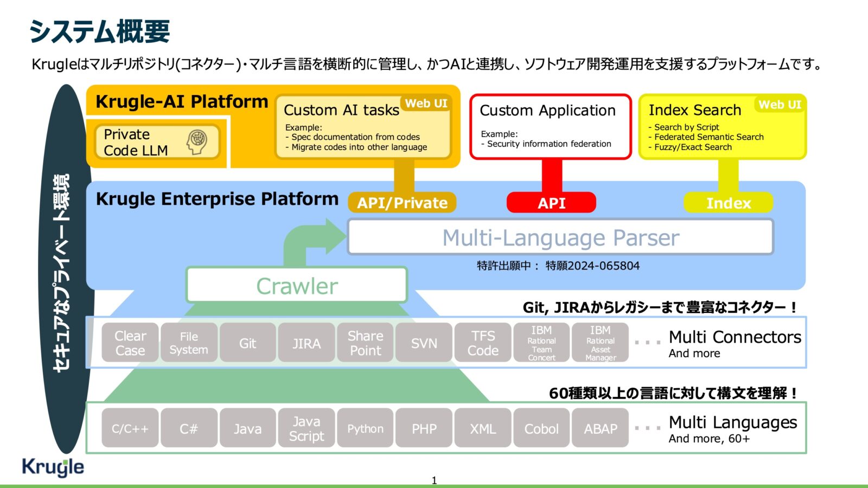The image size is (868, 488).
Task: Click the IBM Rational Team Concert tile
Action: [x=541, y=343]
